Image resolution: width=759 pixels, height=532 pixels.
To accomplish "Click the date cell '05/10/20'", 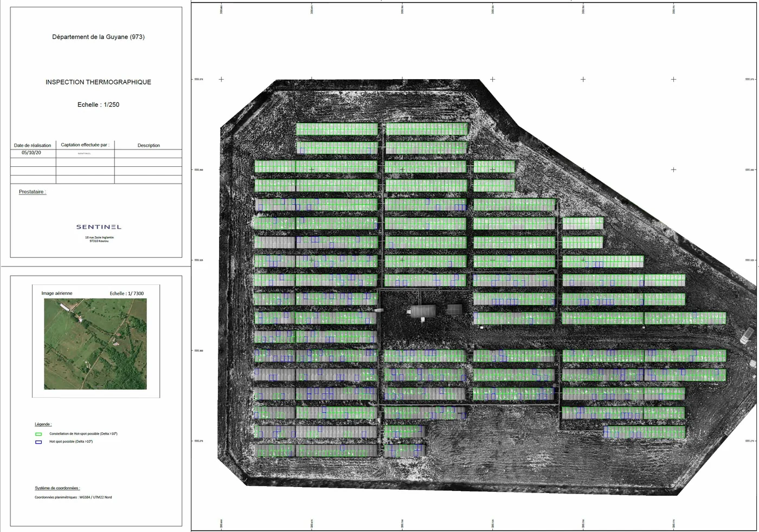I will coord(31,153).
